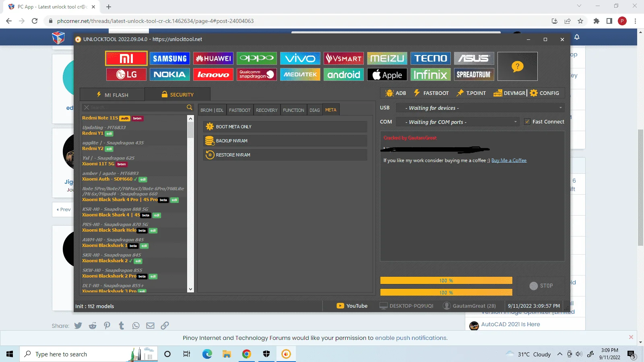Run BOOT META ONLY

click(285, 127)
